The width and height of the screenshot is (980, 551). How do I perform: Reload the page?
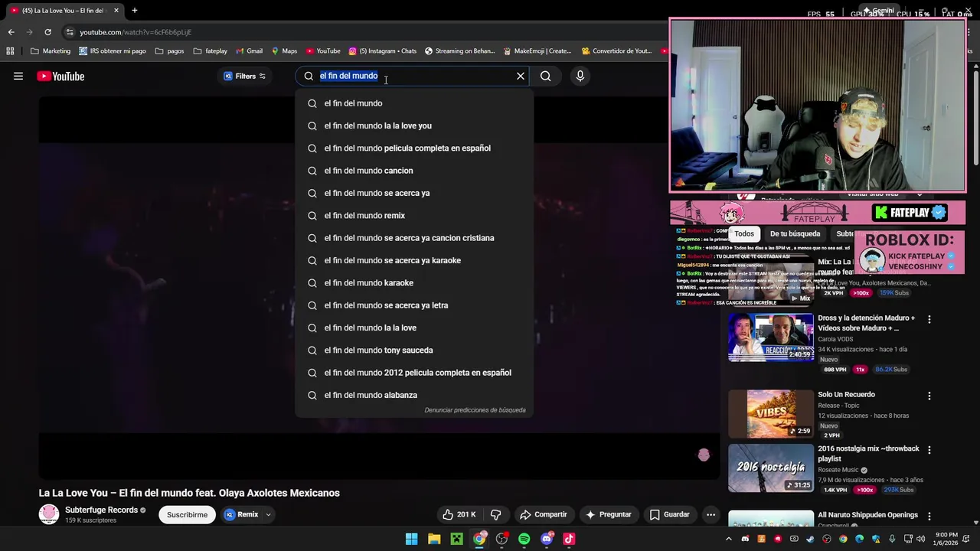47,32
